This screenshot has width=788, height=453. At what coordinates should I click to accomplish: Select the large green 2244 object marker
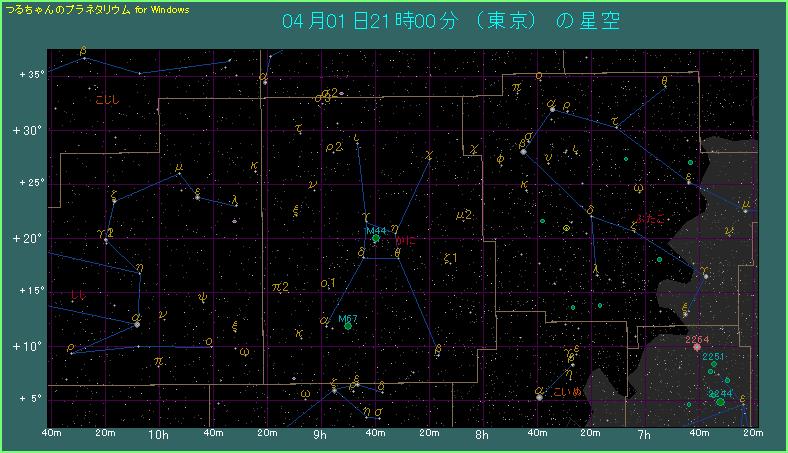click(x=720, y=402)
